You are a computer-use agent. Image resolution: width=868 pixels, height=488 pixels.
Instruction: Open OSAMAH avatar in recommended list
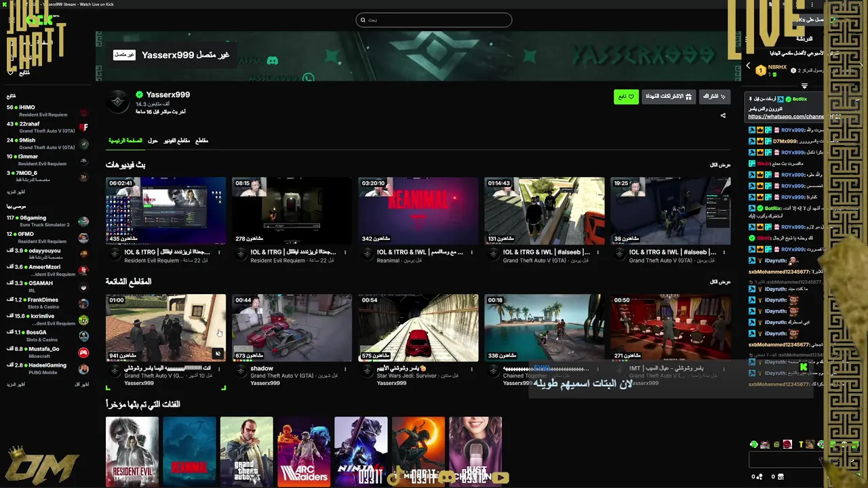(x=83, y=287)
